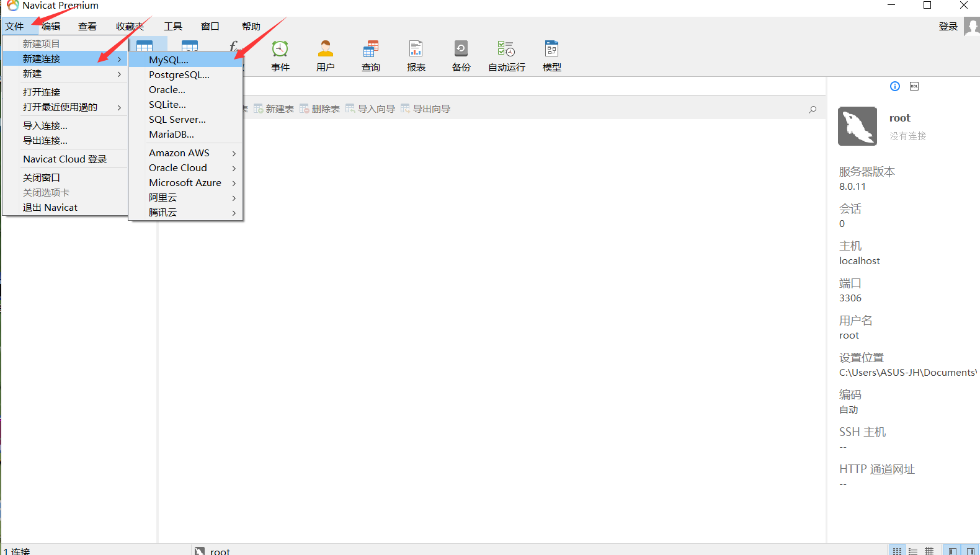Image resolution: width=980 pixels, height=555 pixels.
Task: Expand the 腾讯云 submenu arrow
Action: (x=234, y=213)
